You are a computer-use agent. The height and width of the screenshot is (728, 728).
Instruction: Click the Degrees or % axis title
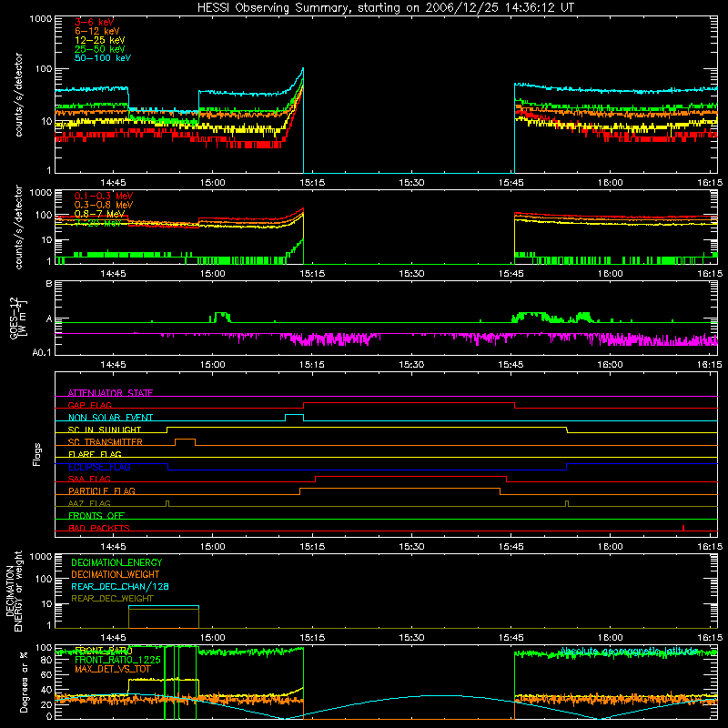24,682
